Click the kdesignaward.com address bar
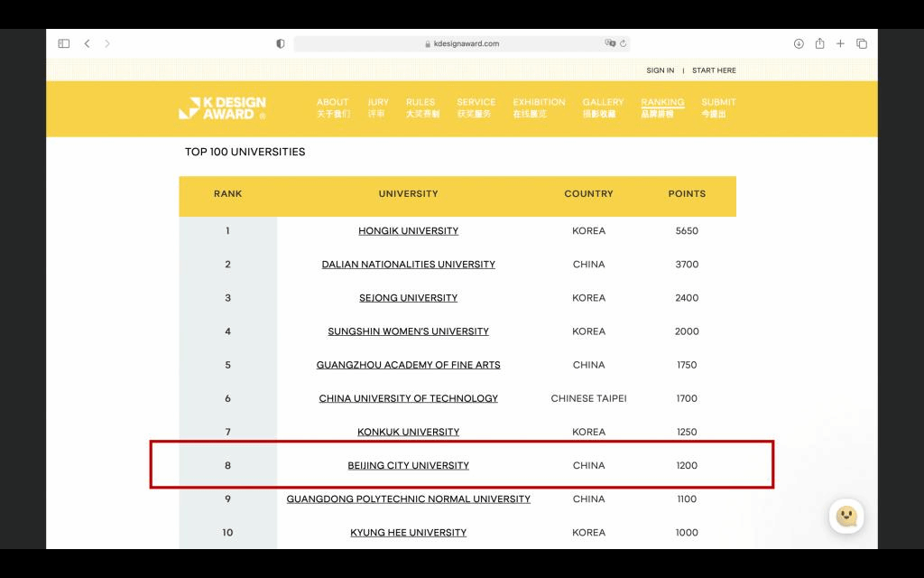Screen dimensions: 924x578 (x=462, y=43)
